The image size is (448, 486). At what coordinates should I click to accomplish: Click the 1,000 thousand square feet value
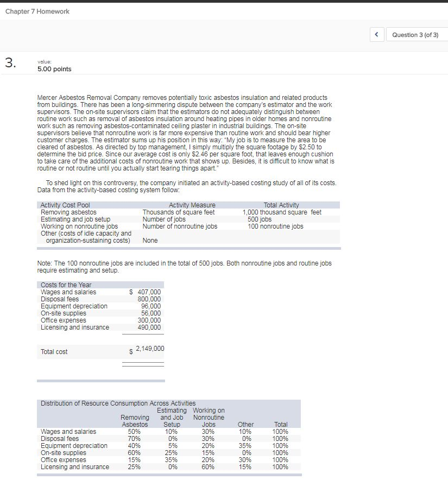282,212
